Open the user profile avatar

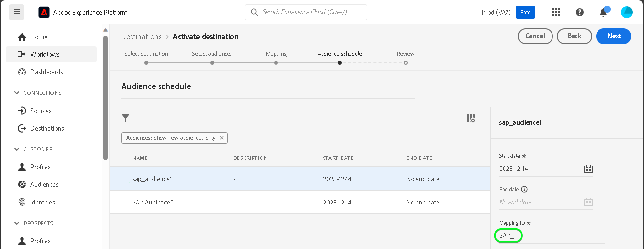627,12
